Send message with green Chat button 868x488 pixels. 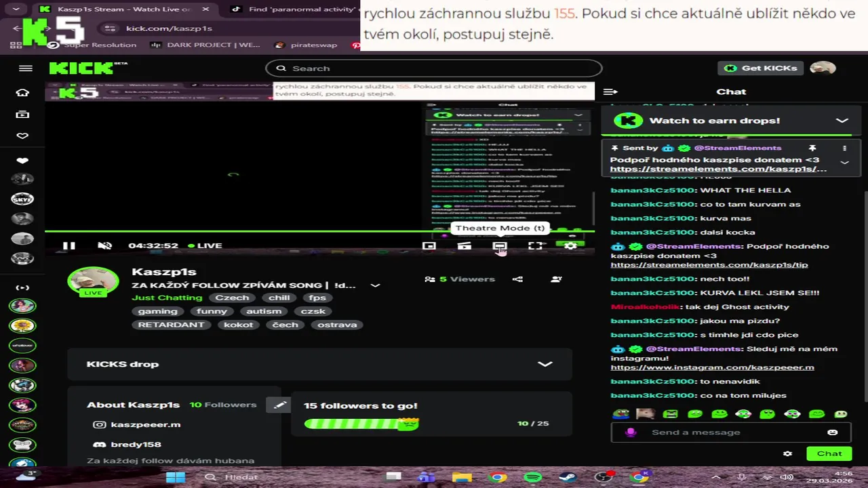click(829, 454)
